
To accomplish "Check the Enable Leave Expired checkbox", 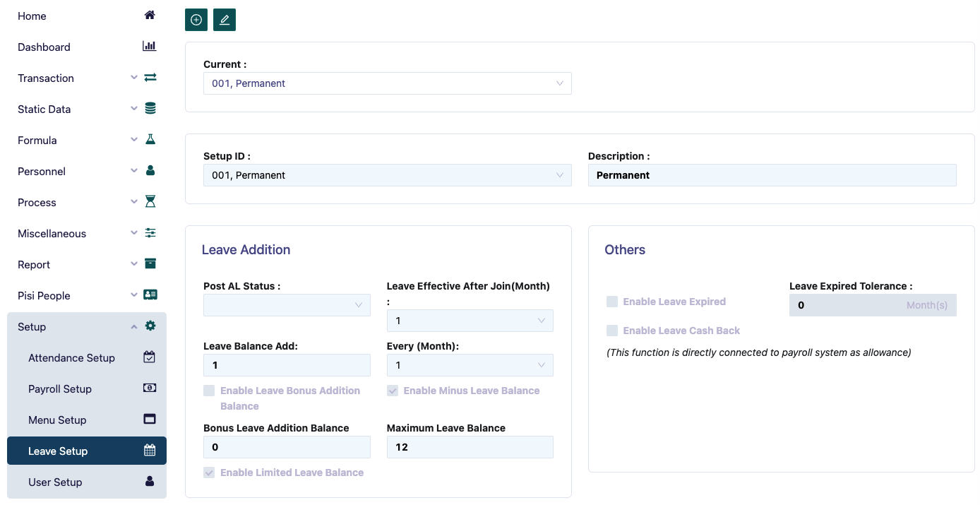I will 612,302.
